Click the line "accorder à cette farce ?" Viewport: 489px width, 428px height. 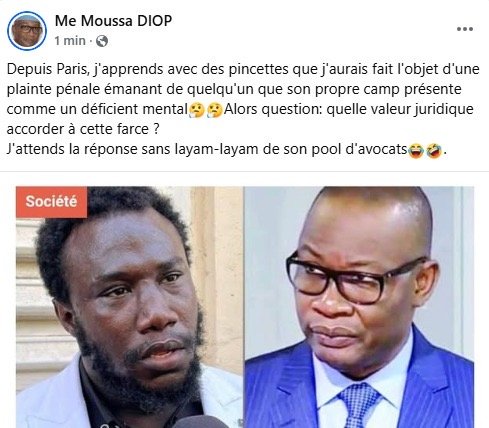click(83, 129)
